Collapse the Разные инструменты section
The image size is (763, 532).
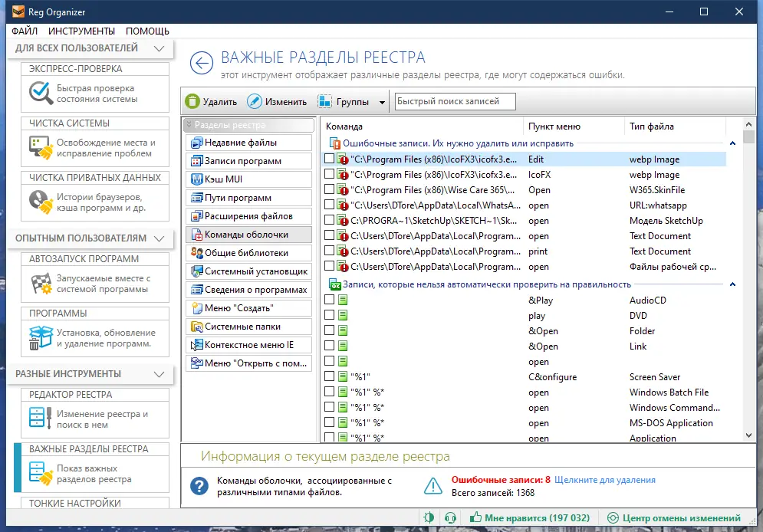click(160, 374)
